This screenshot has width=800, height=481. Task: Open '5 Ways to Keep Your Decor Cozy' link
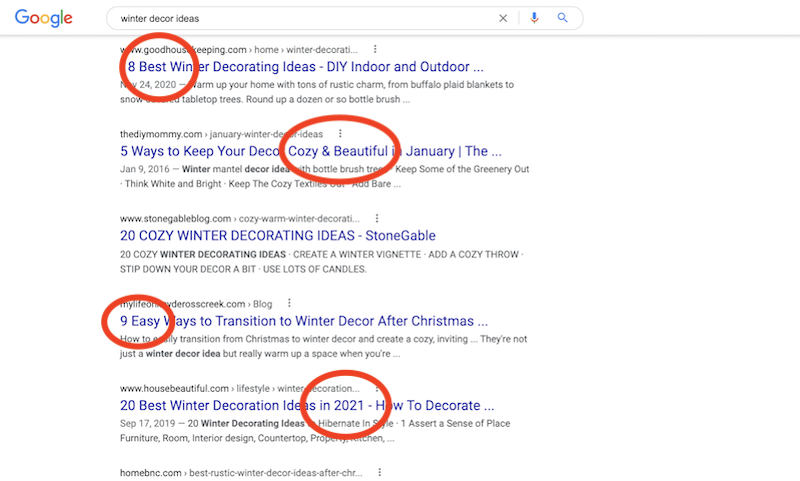coord(310,152)
